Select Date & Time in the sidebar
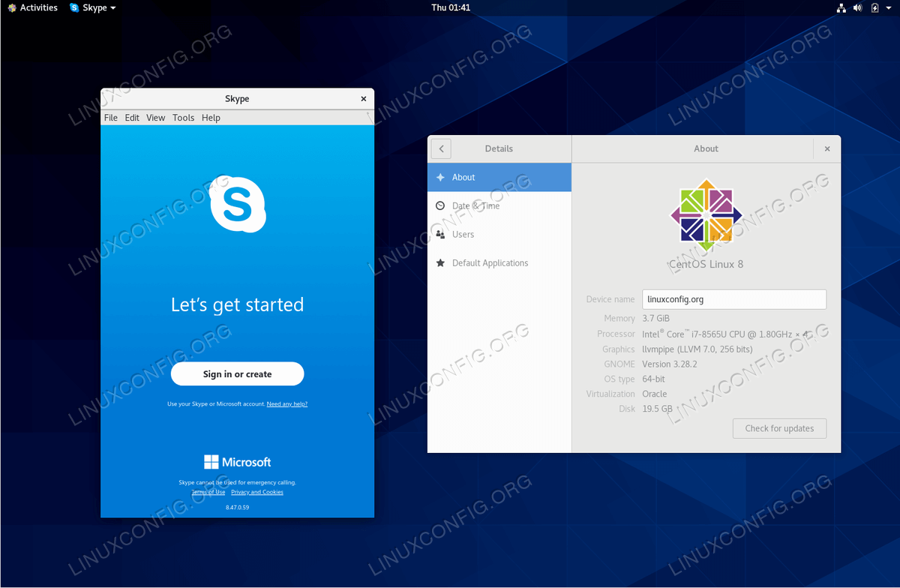The image size is (900, 588). coord(499,206)
